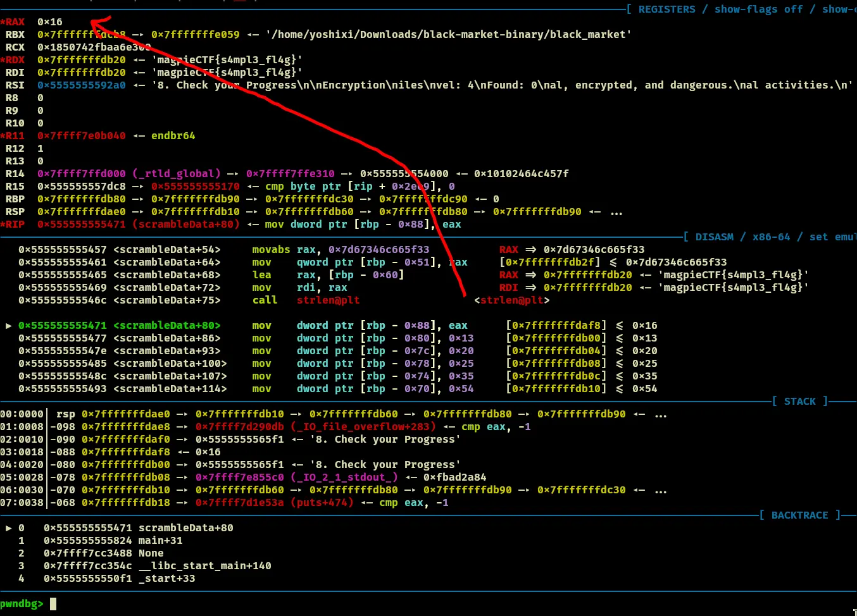Click the *RAX register name in the registers list
857x616 pixels.
coord(13,22)
